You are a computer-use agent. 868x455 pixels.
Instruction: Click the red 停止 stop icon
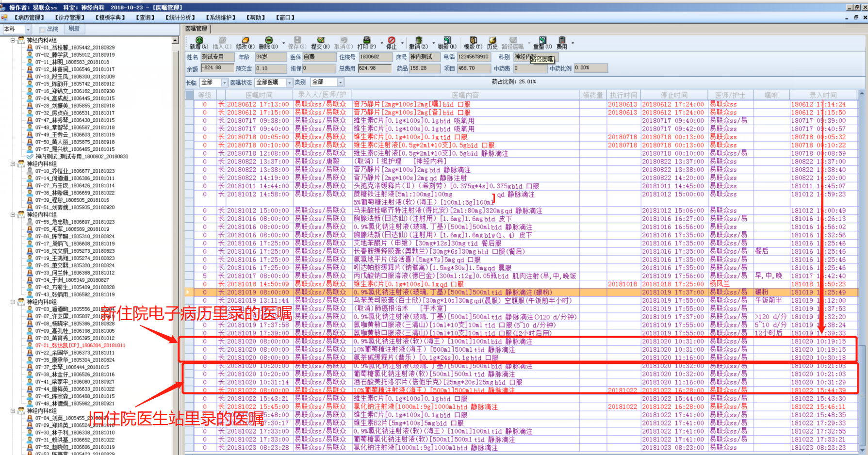(x=391, y=40)
